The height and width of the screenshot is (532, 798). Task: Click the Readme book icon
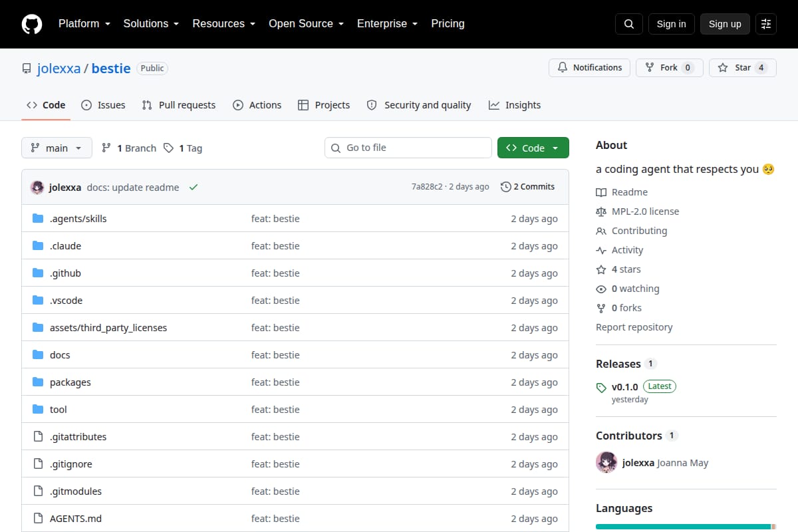(601, 192)
